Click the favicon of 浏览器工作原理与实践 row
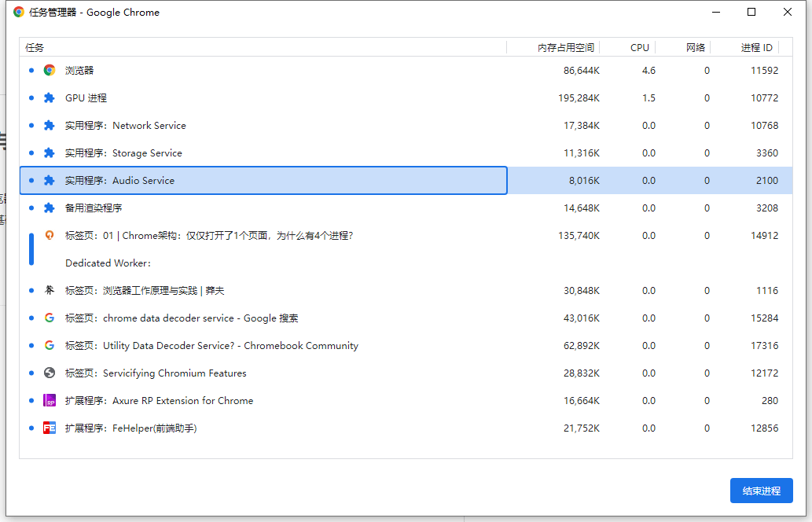This screenshot has height=522, width=812. click(x=50, y=290)
